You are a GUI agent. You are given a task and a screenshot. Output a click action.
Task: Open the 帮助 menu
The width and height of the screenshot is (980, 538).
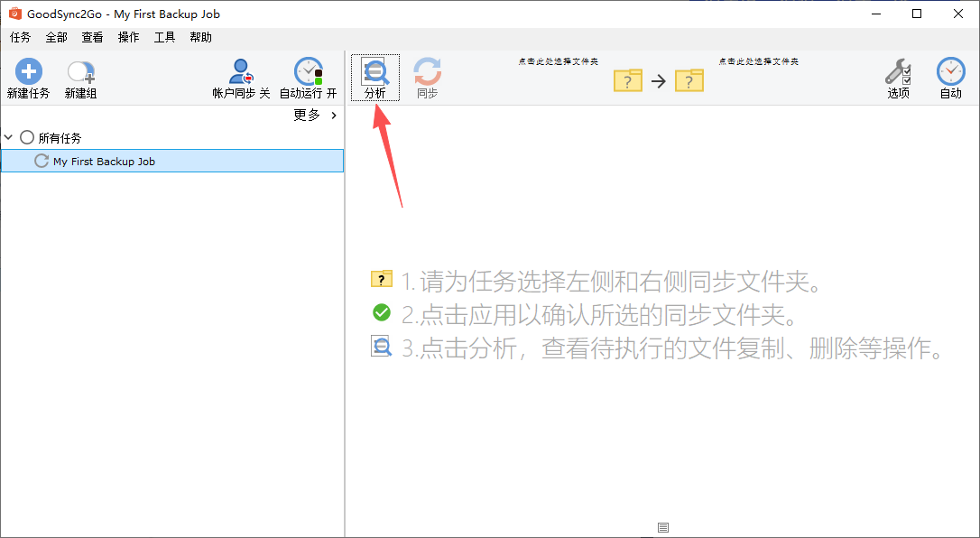[x=201, y=38]
